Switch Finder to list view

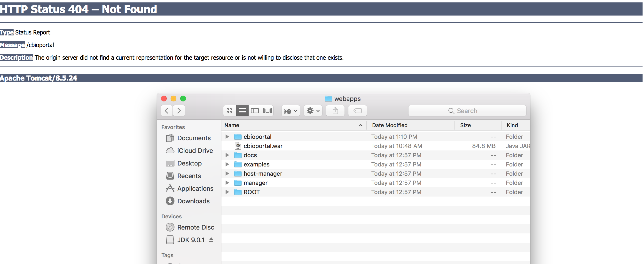point(242,111)
